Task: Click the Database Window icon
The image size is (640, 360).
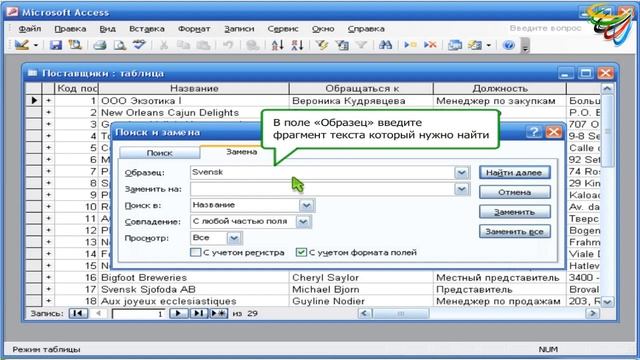Action: [455, 45]
